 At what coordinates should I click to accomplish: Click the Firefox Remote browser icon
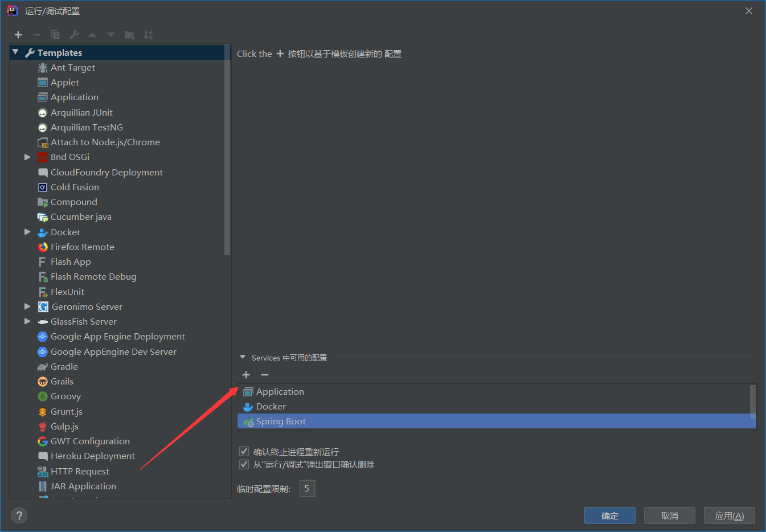pyautogui.click(x=43, y=247)
